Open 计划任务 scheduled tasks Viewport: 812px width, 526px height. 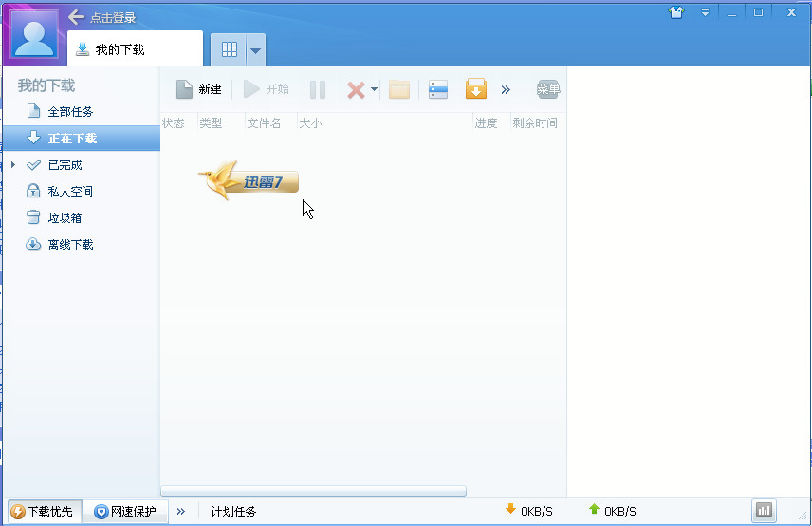(233, 512)
